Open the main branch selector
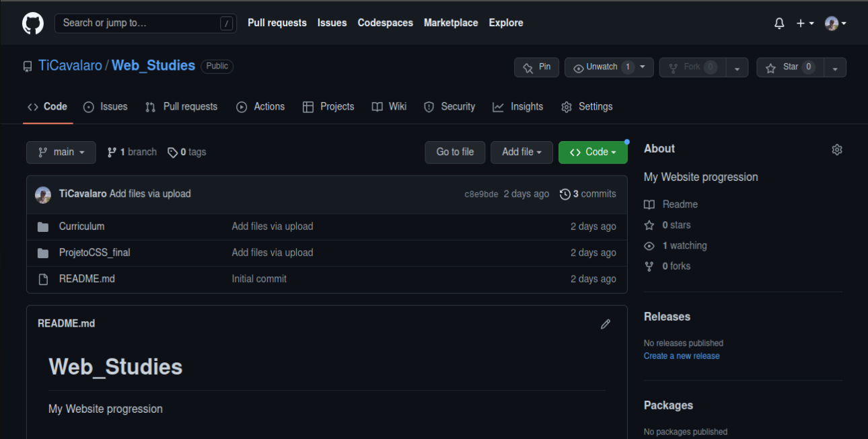The height and width of the screenshot is (439, 868). [61, 153]
